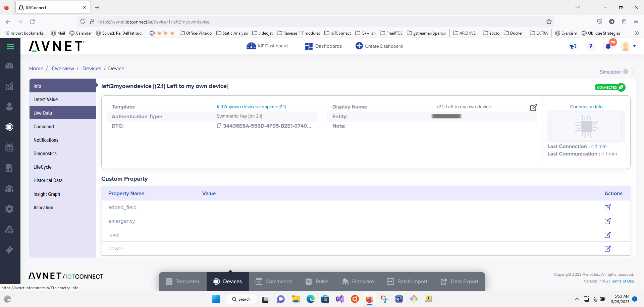The image size is (644, 307).
Task: Toggle the Simulator switch
Action: coord(628,72)
